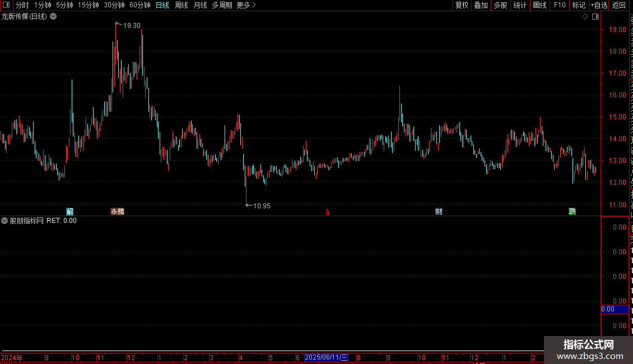The image size is (633, 364).
Task: Click the 解 event marker
Action: coord(70,212)
